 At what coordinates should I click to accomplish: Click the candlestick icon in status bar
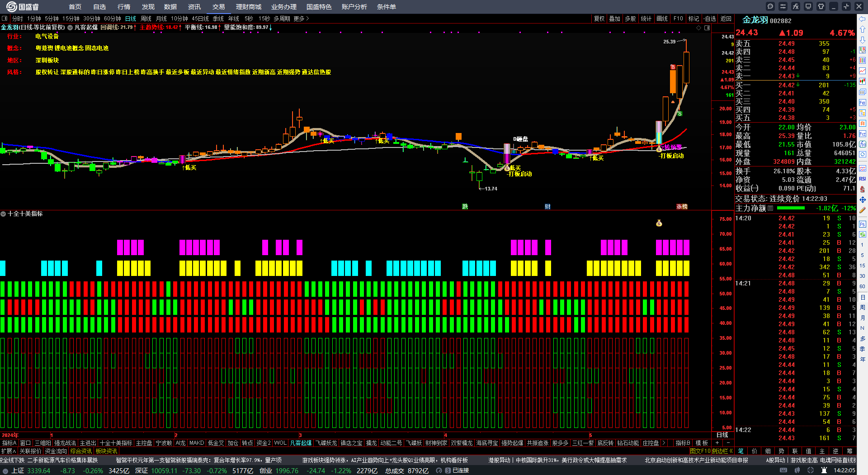(797, 470)
